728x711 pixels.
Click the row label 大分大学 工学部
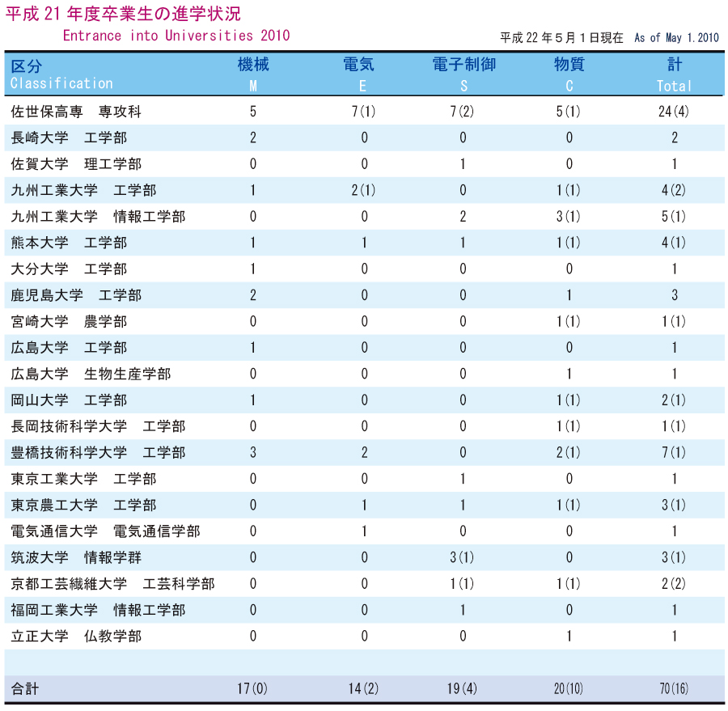tap(69, 269)
